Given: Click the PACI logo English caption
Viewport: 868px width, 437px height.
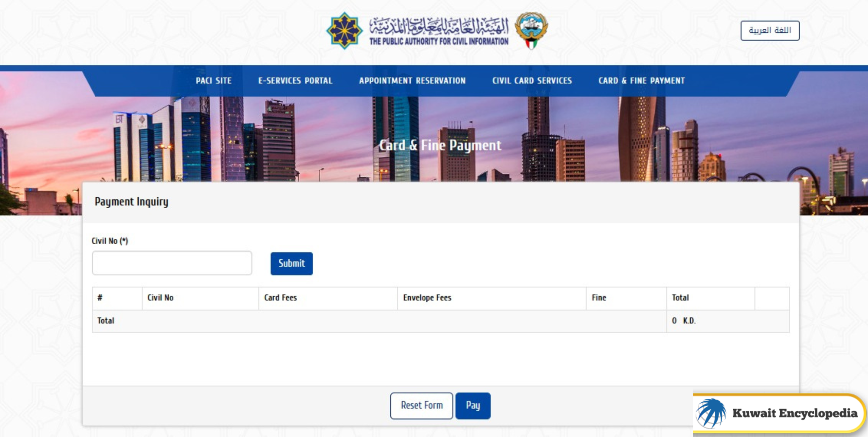Looking at the screenshot, I should (439, 42).
